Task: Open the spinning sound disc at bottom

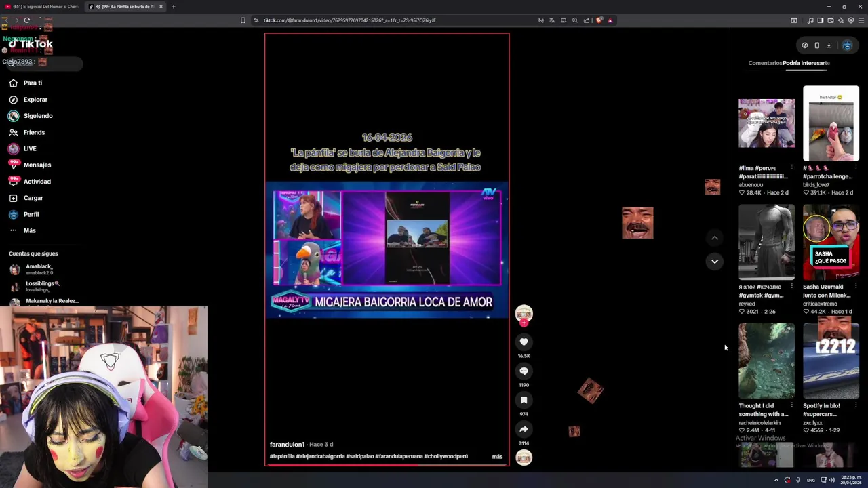Action: [x=524, y=458]
